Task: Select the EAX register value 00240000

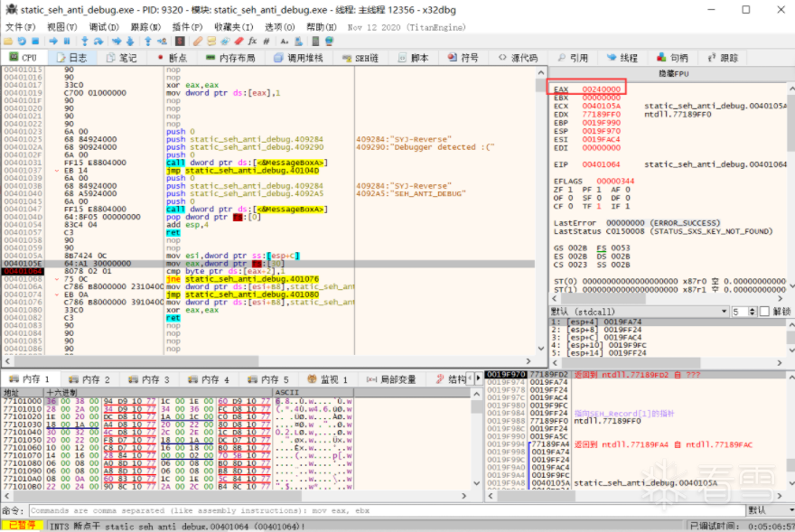Action: 601,89
